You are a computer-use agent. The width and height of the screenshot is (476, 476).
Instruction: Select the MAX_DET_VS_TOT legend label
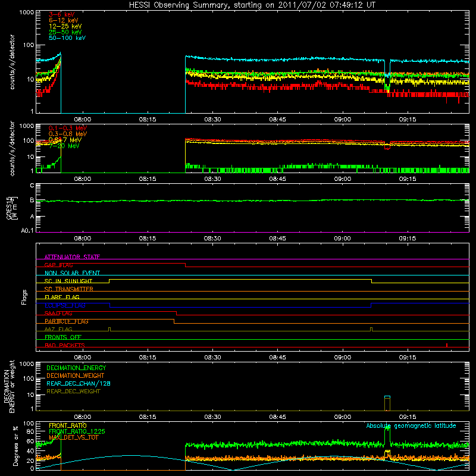[x=74, y=437]
